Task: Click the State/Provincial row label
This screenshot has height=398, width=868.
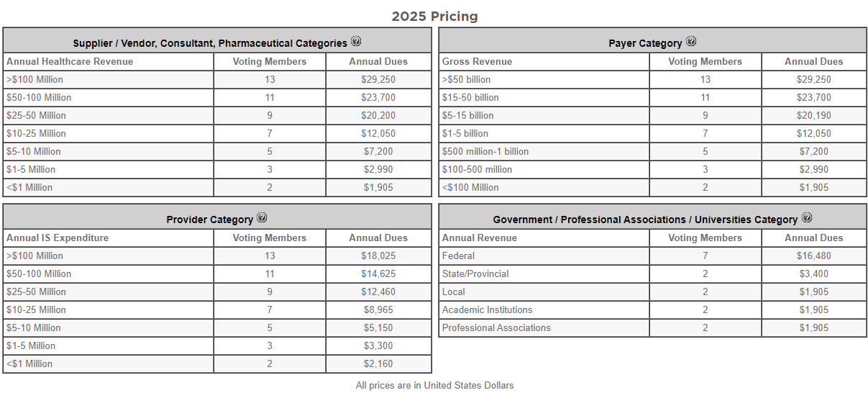Action: coord(475,274)
